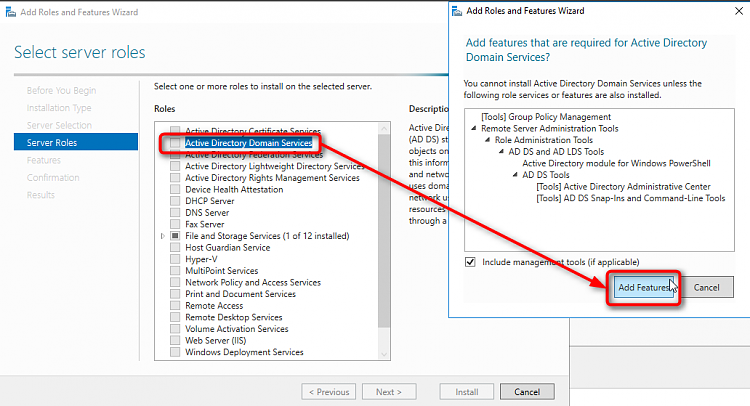The image size is (750, 406).
Task: Check Web Server (IIS) role
Action: [175, 340]
